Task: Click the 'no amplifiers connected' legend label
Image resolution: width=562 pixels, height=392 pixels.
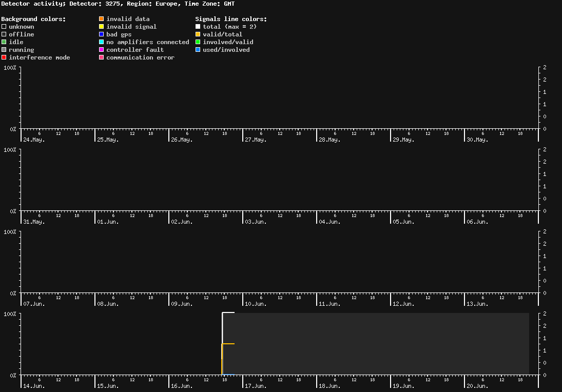Action: coord(148,42)
